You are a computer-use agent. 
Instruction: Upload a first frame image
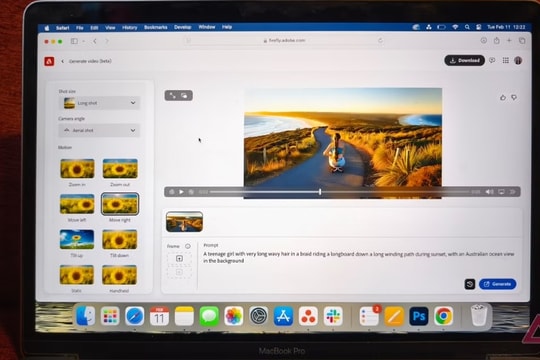[x=179, y=258]
